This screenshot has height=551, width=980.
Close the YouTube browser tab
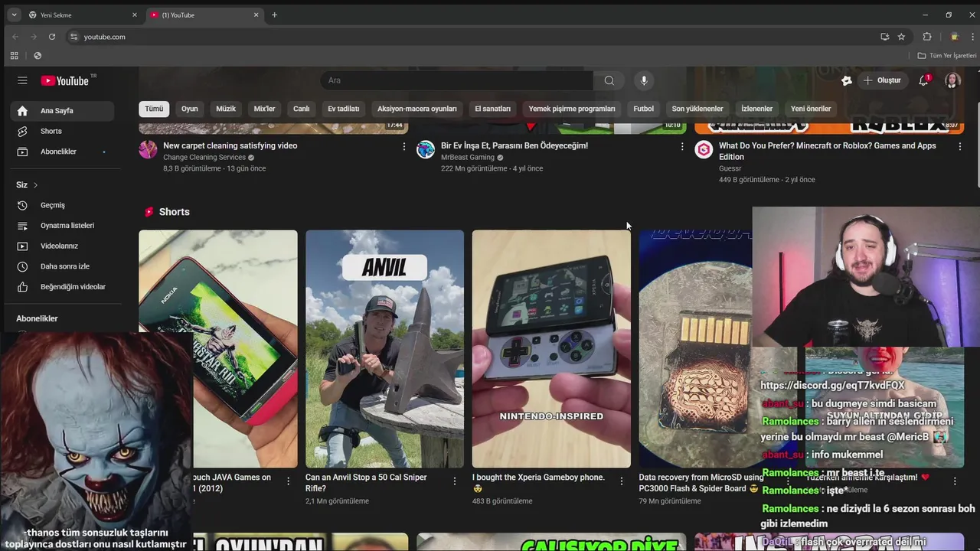pos(256,15)
